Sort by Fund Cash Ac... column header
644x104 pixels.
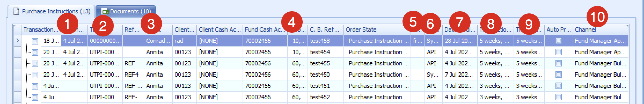click(x=265, y=29)
